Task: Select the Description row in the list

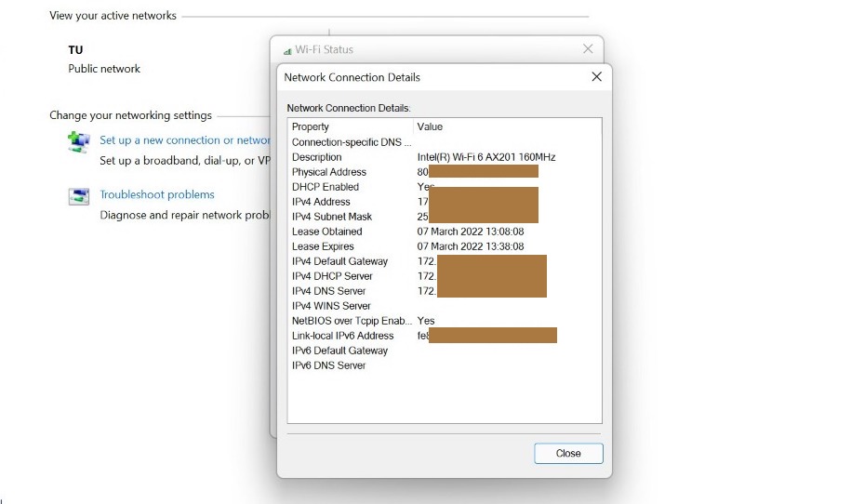Action: point(317,157)
